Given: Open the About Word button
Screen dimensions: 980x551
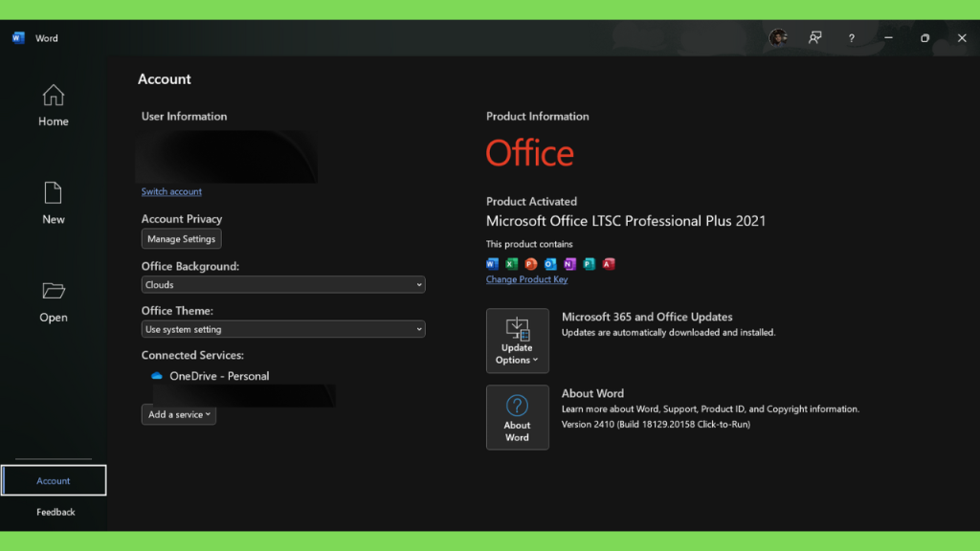Looking at the screenshot, I should click(x=518, y=417).
